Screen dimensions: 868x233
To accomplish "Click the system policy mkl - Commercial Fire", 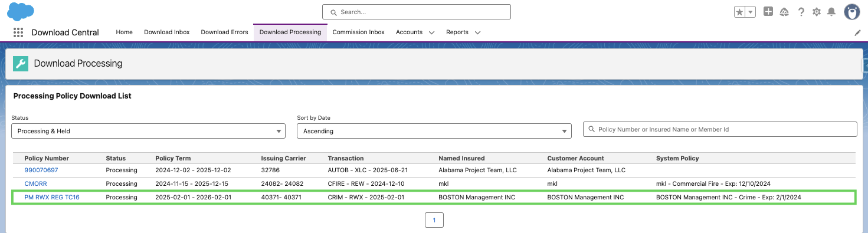I will 713,183.
